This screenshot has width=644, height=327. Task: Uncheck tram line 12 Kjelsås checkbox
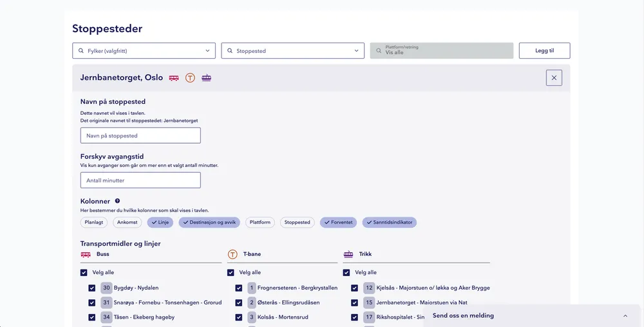pos(355,288)
